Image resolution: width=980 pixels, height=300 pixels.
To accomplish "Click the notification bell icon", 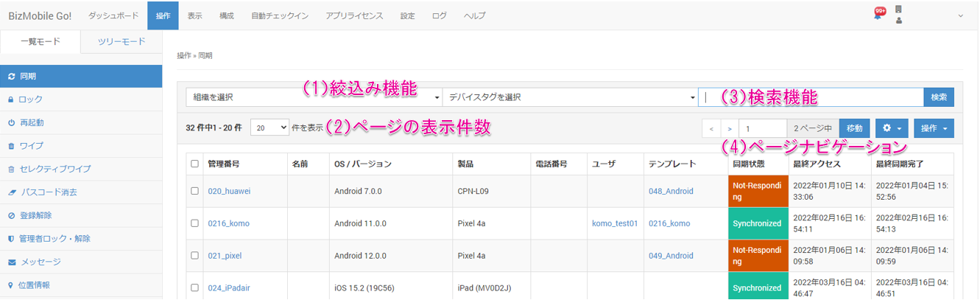I will pos(878,15).
